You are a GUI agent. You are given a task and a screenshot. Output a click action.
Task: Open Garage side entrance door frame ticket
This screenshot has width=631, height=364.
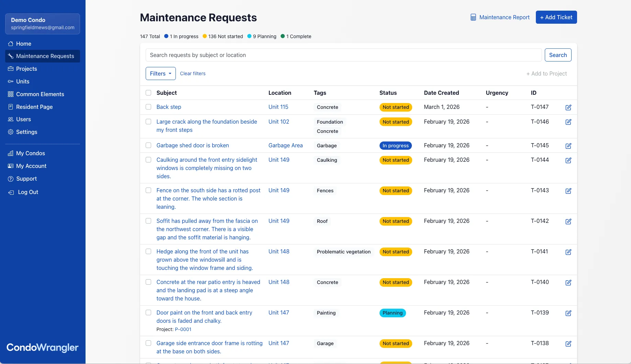209,347
